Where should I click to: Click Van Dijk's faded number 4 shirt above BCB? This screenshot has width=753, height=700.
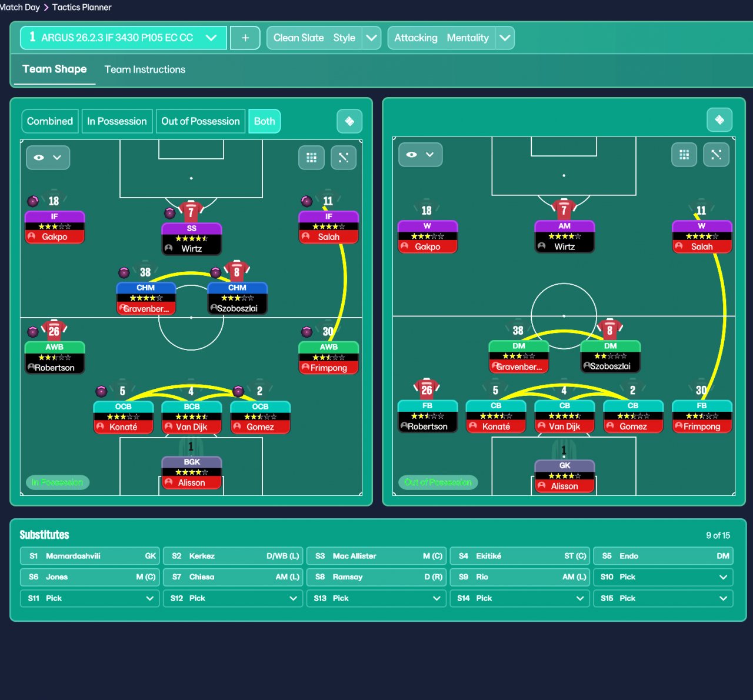tap(191, 391)
